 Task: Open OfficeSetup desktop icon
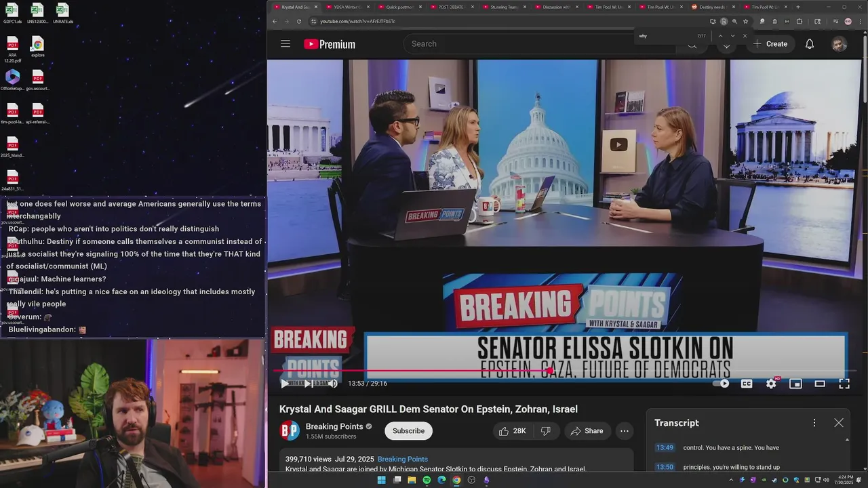click(x=12, y=80)
